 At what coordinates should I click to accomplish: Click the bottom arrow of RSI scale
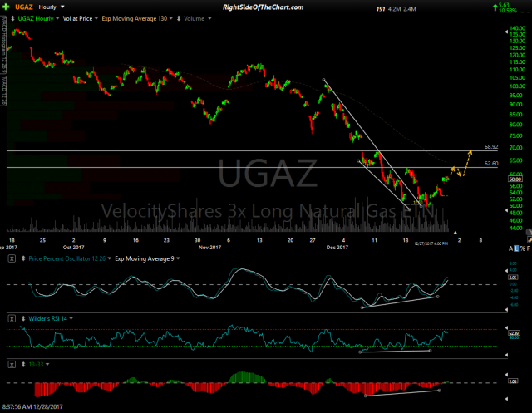click(x=506, y=355)
